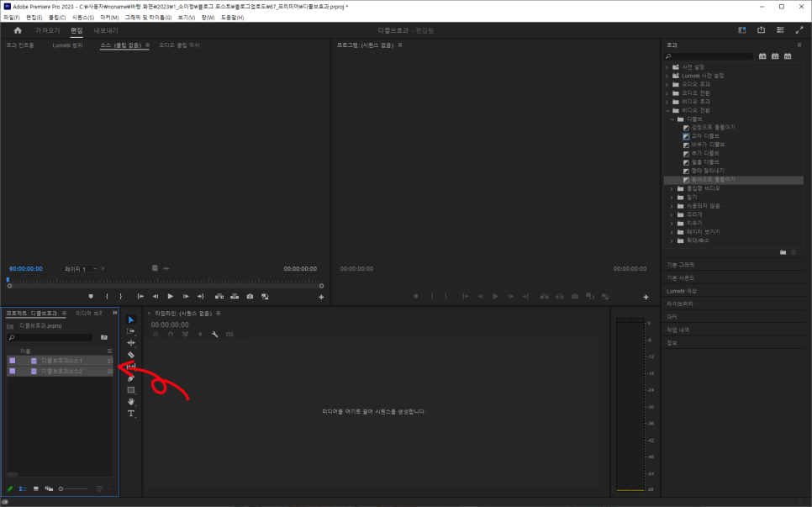Open timeline display settings wrench icon
This screenshot has height=507, width=812.
click(x=214, y=334)
